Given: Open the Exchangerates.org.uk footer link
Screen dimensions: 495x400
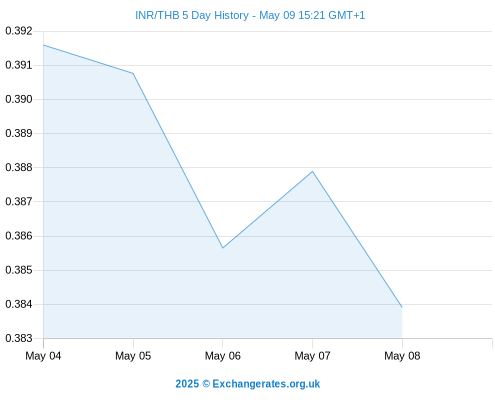Looking at the screenshot, I should (266, 384).
